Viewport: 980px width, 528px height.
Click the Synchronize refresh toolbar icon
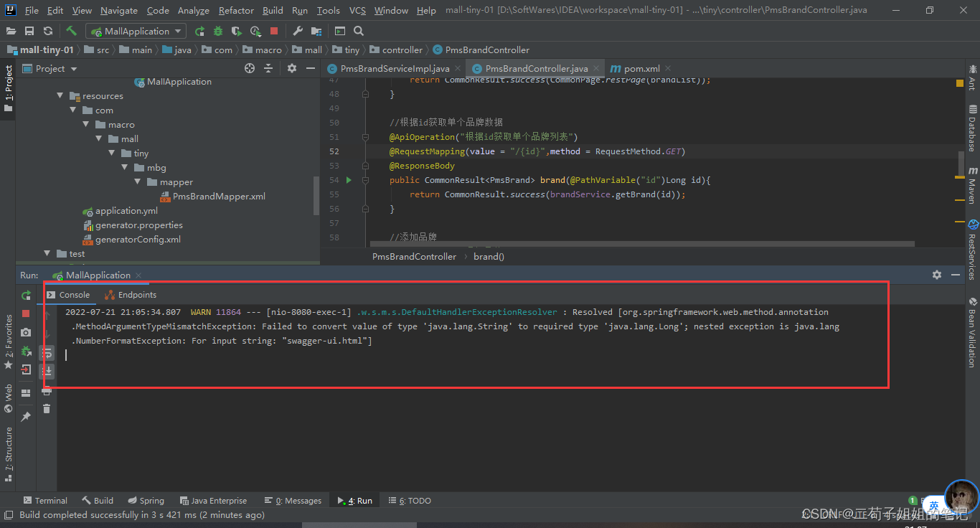click(47, 31)
